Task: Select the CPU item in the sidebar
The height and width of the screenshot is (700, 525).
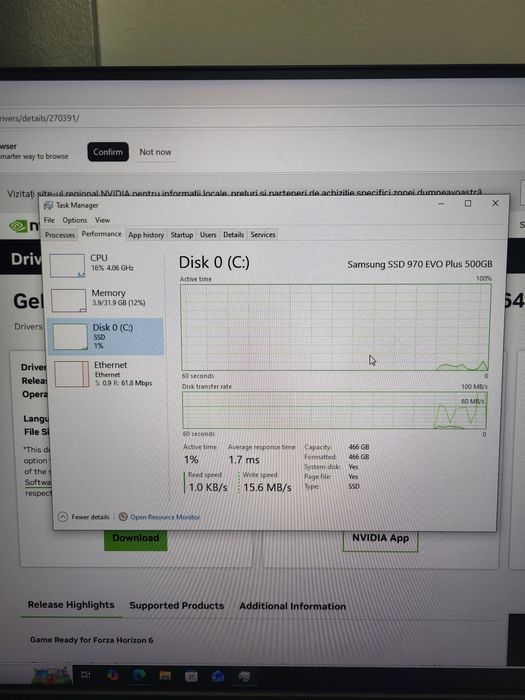Action: point(105,265)
